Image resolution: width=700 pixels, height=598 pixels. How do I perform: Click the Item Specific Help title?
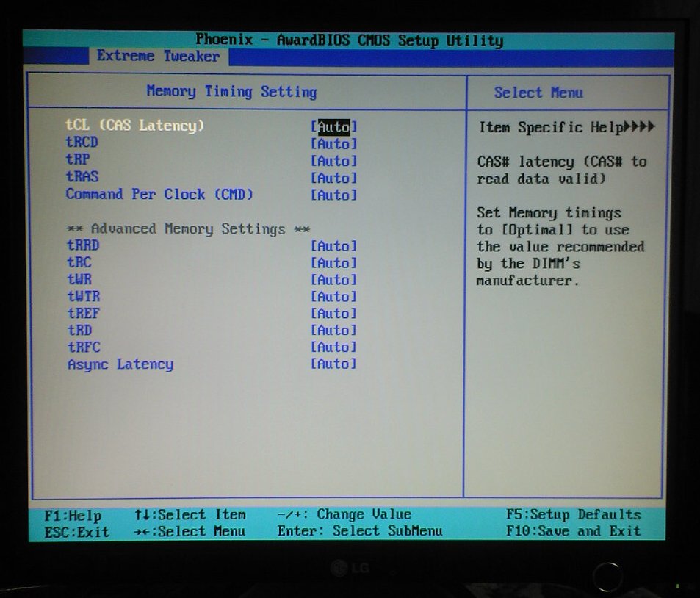(x=551, y=127)
